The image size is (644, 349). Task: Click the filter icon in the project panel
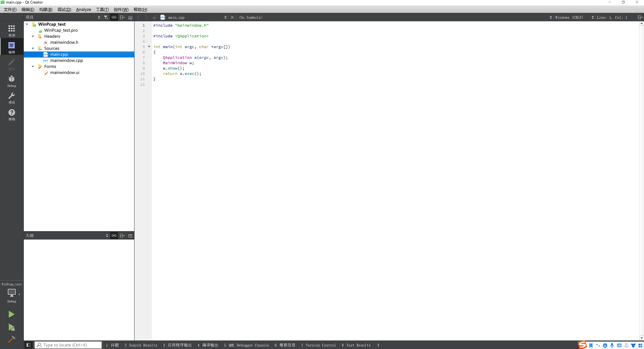pyautogui.click(x=106, y=17)
